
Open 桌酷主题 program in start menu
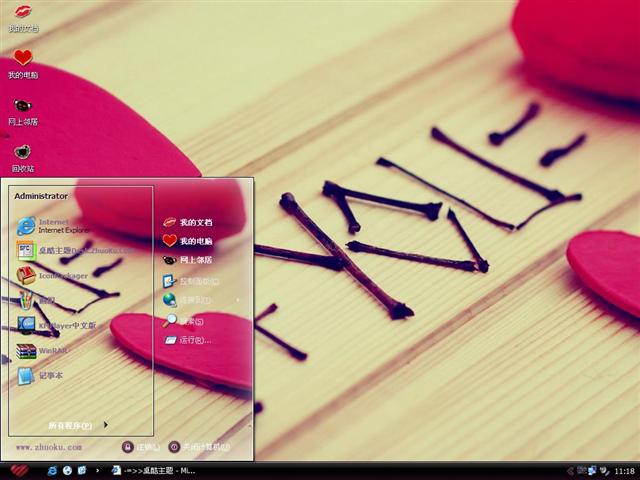(x=74, y=250)
